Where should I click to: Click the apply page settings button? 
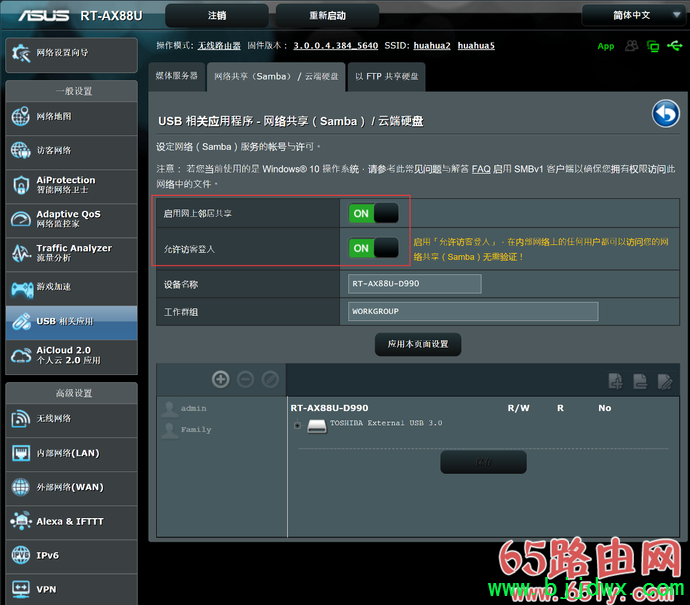418,344
